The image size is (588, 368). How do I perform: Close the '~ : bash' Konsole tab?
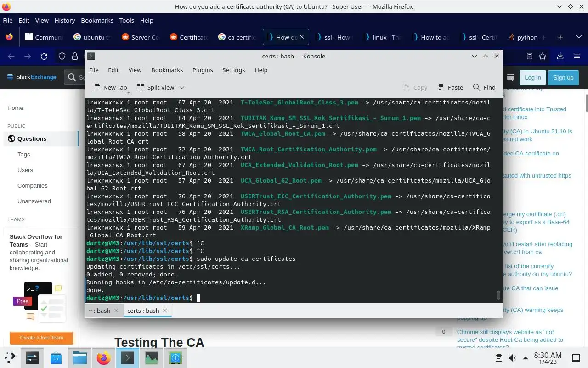click(x=116, y=310)
